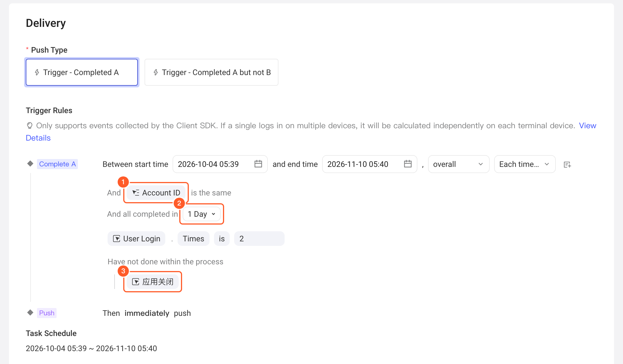Viewport: 623px width, 364px height.
Task: Click the Complete A step label
Action: click(x=57, y=164)
